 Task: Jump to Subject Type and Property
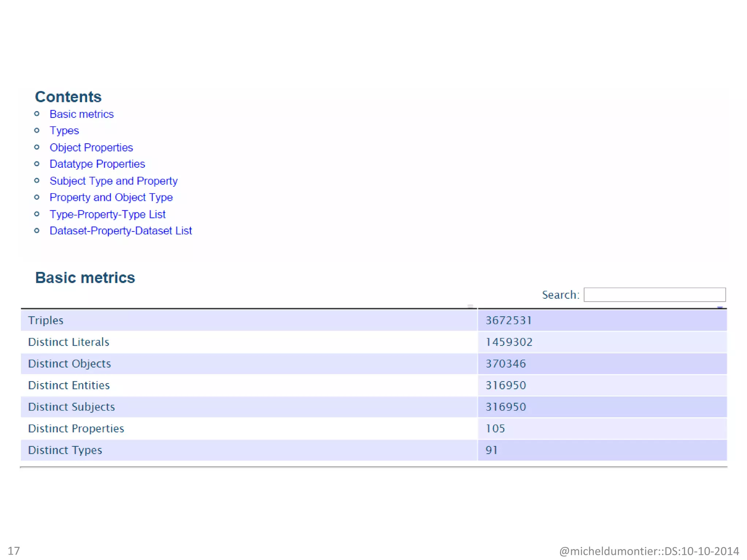tap(113, 181)
